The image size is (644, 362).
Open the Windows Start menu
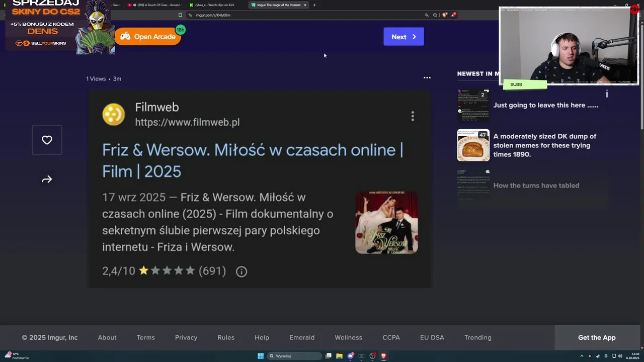[261, 356]
